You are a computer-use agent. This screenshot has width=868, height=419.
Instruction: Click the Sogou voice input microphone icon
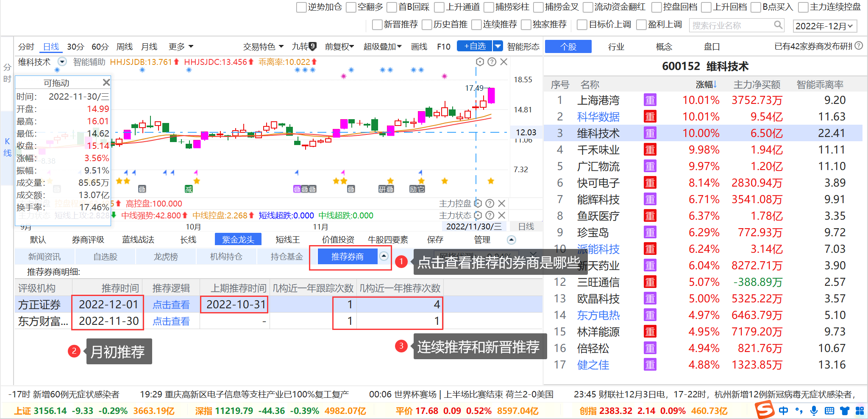(x=814, y=411)
